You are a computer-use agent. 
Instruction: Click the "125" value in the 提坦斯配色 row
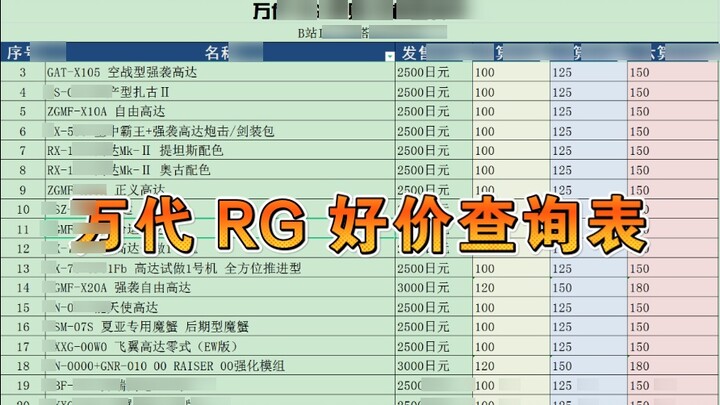click(589, 151)
